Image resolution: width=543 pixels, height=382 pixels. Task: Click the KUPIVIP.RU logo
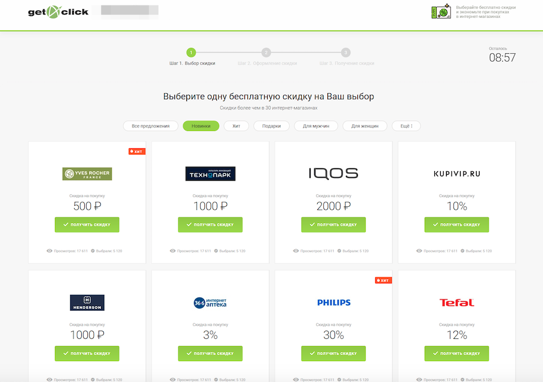(457, 174)
